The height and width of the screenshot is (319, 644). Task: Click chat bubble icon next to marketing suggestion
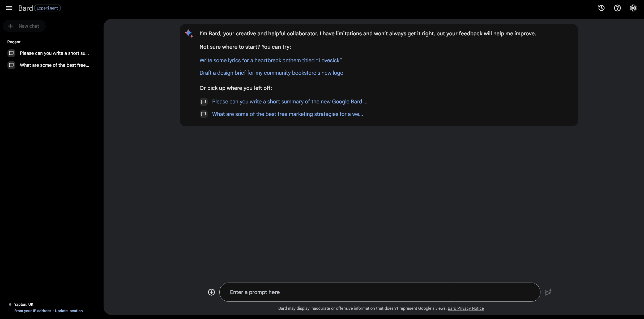point(203,114)
